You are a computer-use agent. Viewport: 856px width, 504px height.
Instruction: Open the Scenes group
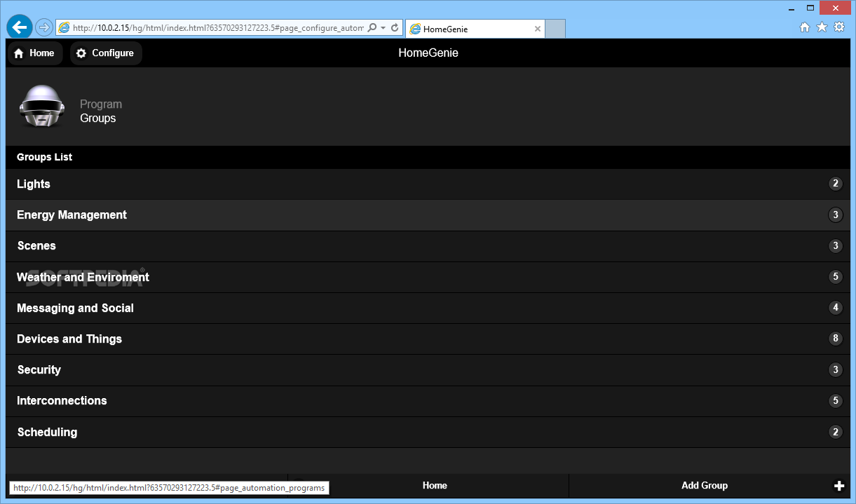428,246
